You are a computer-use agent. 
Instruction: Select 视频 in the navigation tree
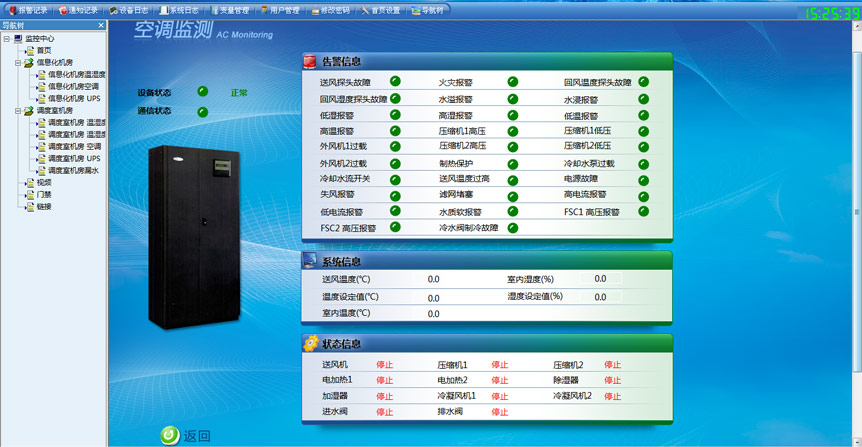click(x=44, y=183)
